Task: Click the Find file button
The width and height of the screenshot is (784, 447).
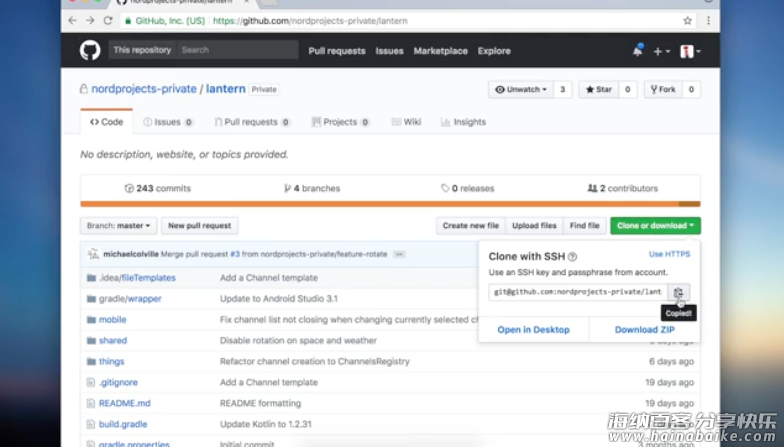Action: 584,226
